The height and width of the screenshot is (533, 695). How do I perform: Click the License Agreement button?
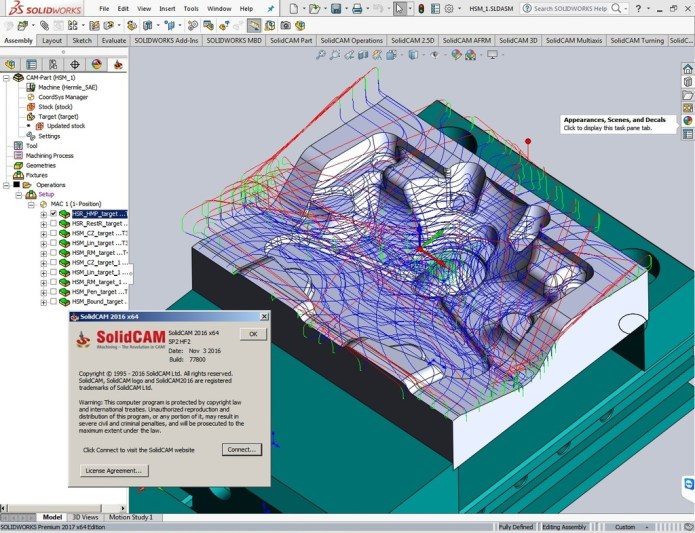114,470
